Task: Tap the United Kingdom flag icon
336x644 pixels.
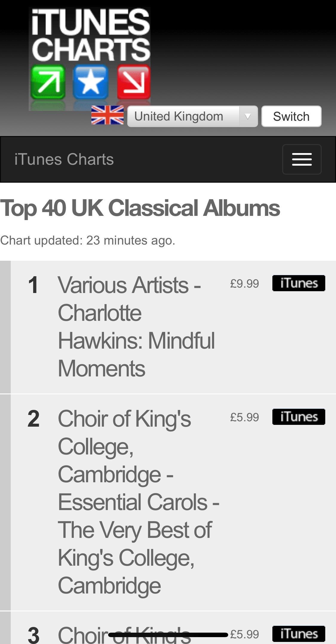Action: coord(108,115)
